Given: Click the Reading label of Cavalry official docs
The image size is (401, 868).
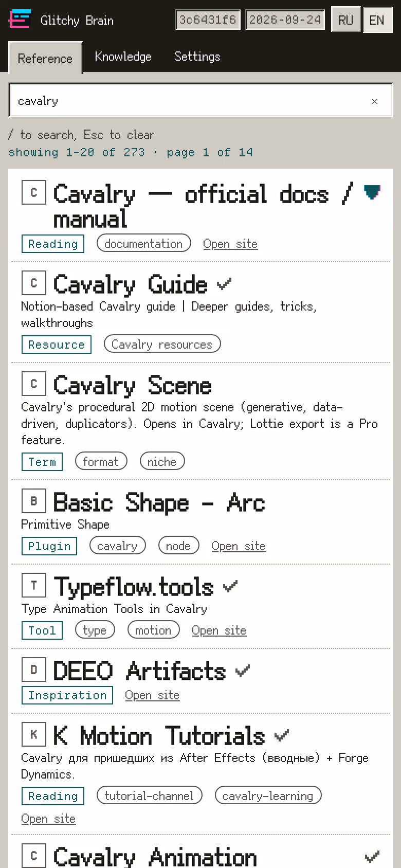Looking at the screenshot, I should [53, 244].
